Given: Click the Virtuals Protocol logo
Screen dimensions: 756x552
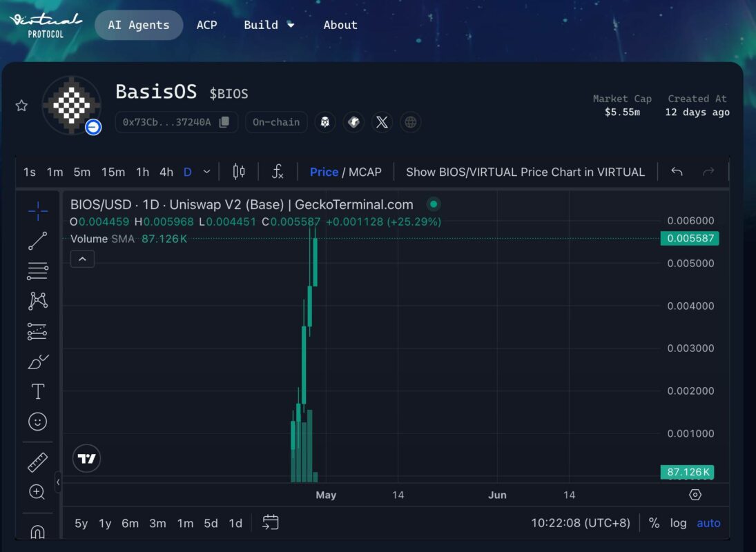Looking at the screenshot, I should [46, 25].
